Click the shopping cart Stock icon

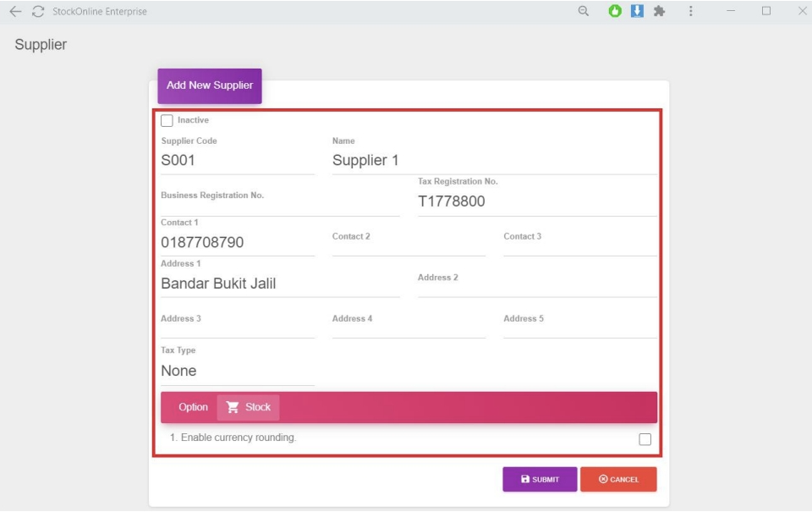[233, 407]
